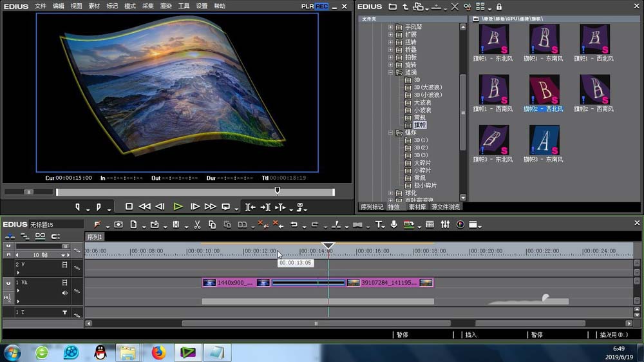
Task: Click the next edit point icon
Action: tap(265, 207)
